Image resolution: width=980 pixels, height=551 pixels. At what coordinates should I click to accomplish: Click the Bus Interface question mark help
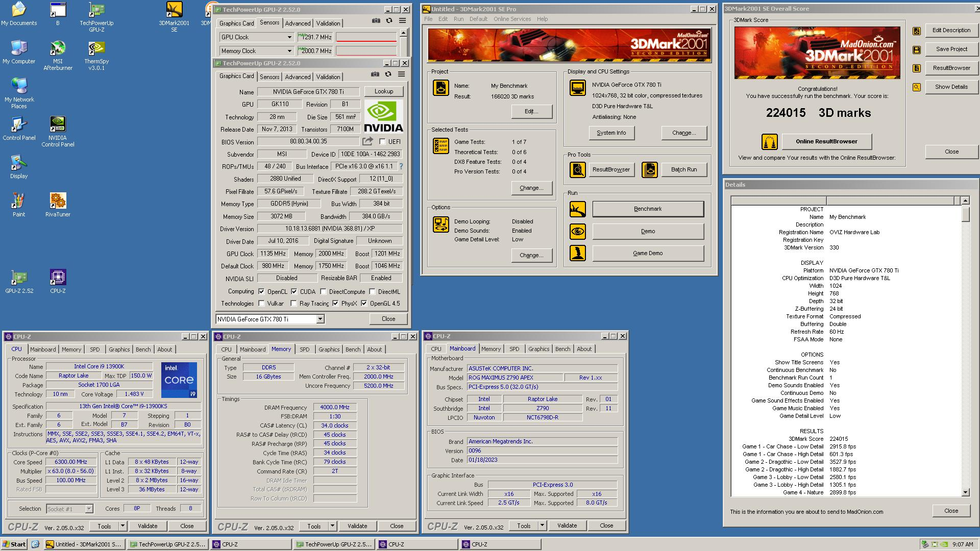pos(401,166)
